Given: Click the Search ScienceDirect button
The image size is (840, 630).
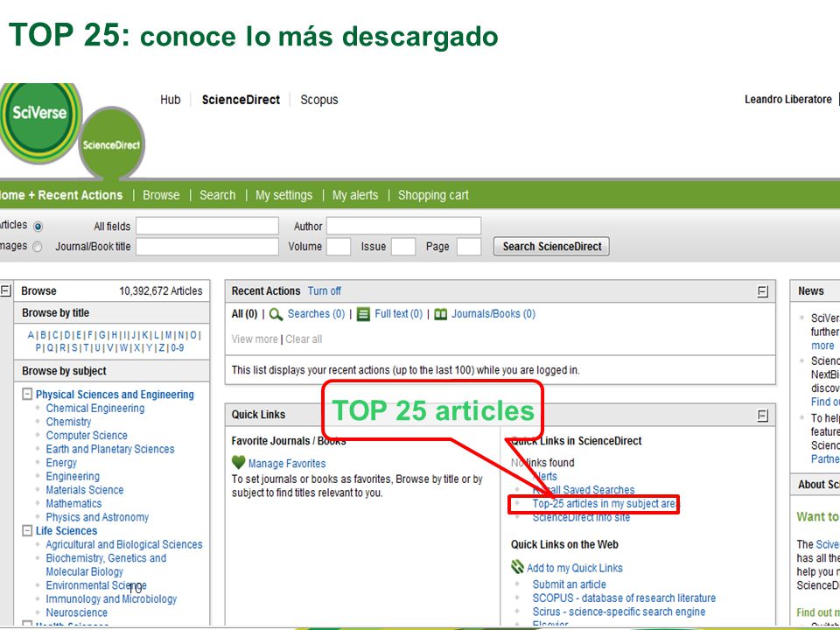Looking at the screenshot, I should click(x=552, y=247).
